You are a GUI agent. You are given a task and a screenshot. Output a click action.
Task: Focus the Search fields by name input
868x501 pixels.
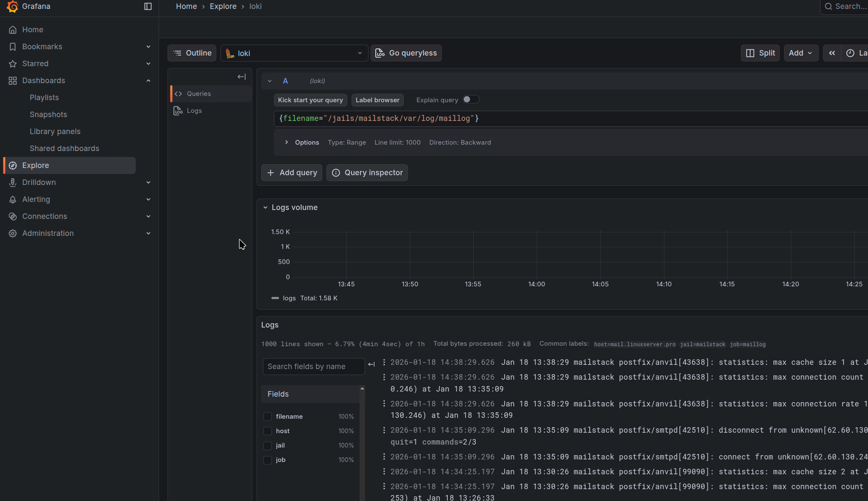click(313, 367)
